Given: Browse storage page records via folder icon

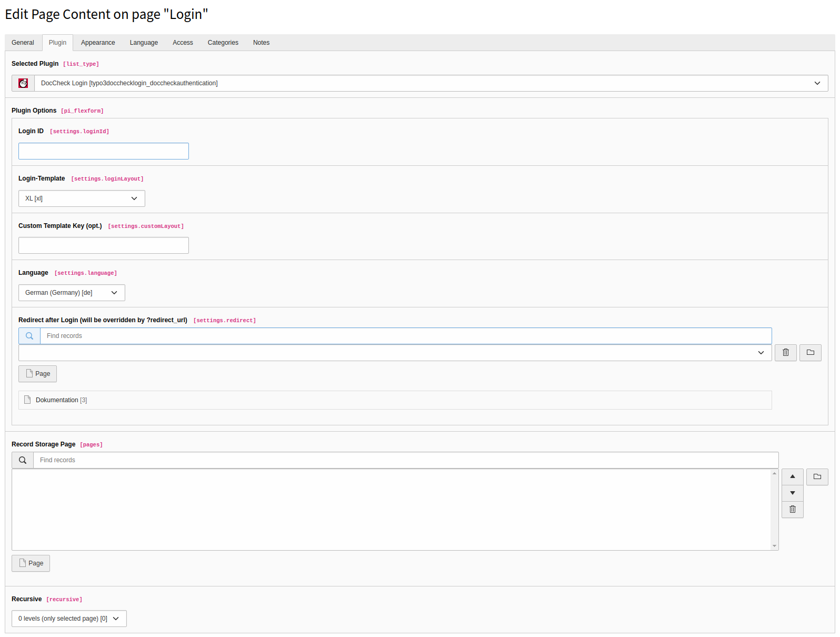Looking at the screenshot, I should click(817, 477).
